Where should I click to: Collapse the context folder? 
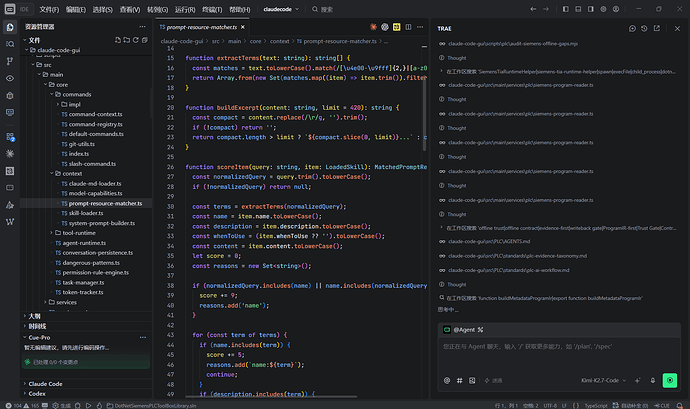(72, 173)
